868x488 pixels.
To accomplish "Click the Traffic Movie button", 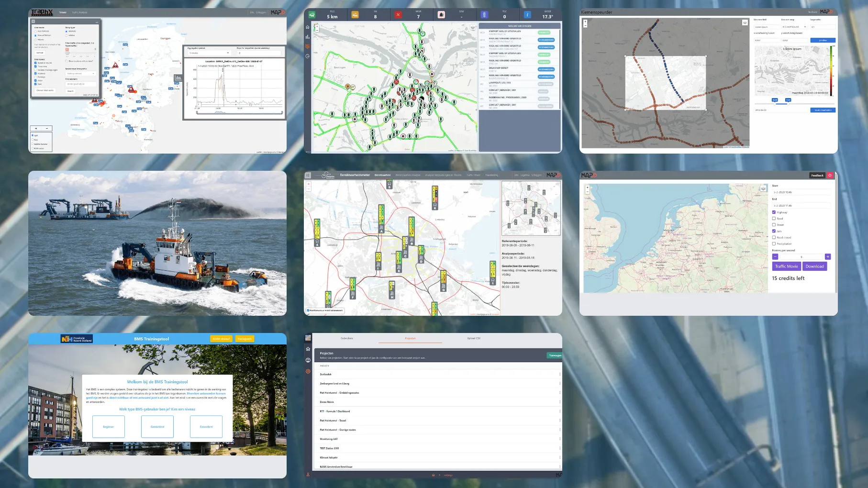I will pos(786,266).
